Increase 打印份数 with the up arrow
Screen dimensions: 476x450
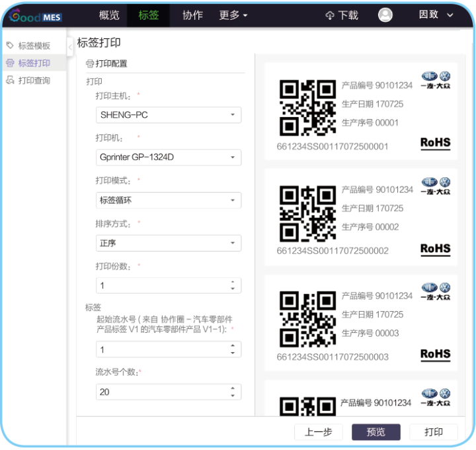click(x=233, y=282)
